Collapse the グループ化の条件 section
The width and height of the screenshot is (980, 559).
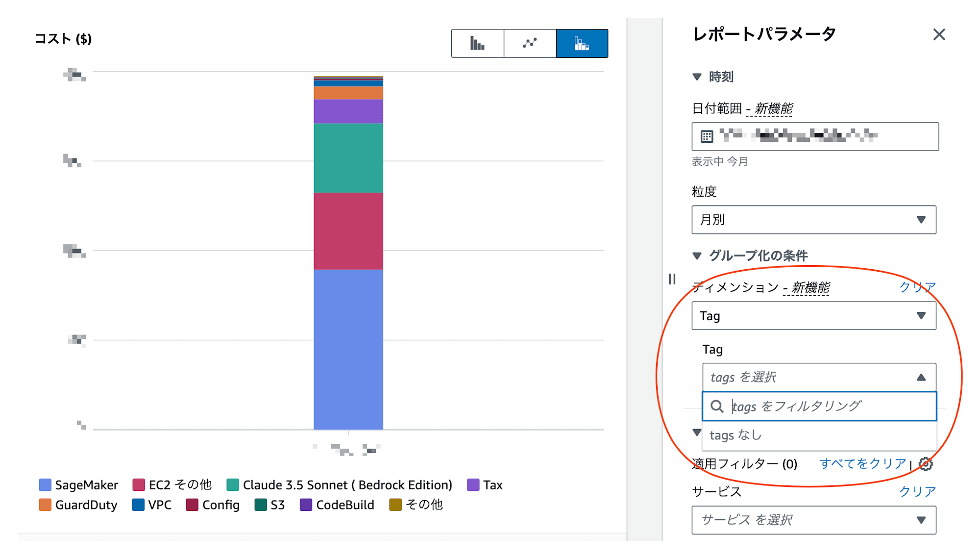click(697, 255)
